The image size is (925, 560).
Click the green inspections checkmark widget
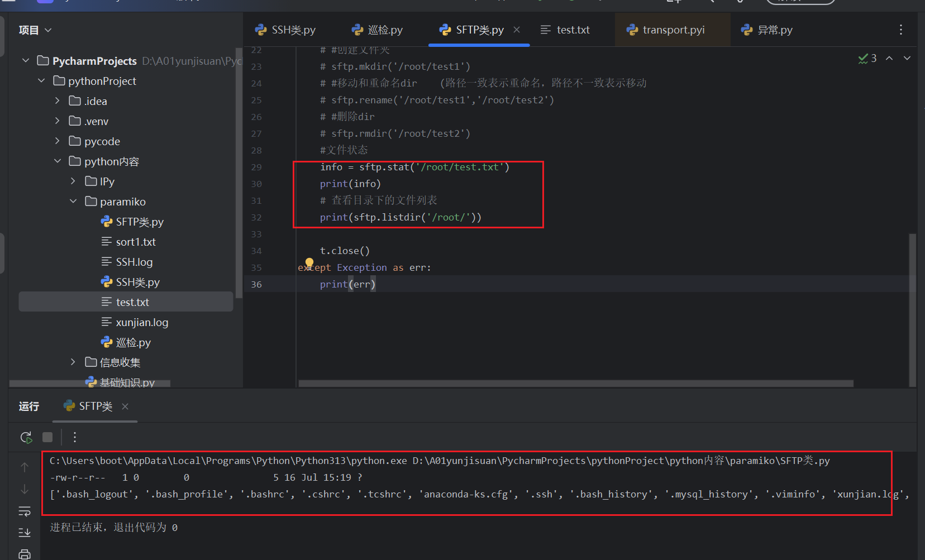pos(863,58)
